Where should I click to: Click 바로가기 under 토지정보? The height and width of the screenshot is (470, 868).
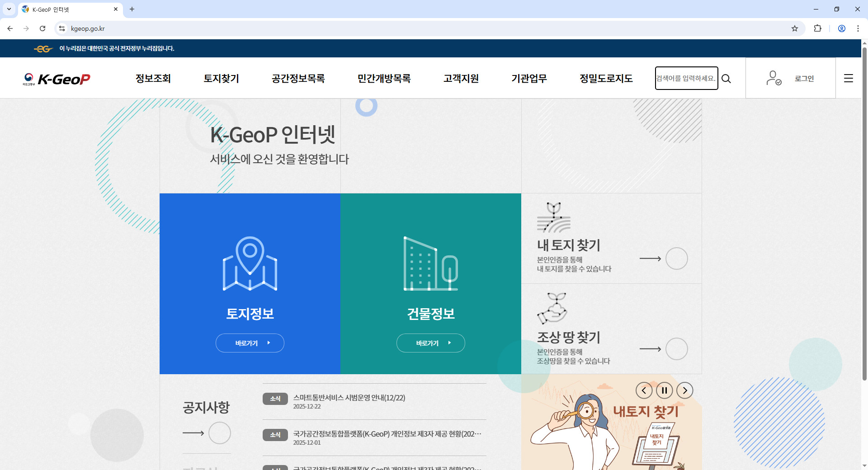click(x=250, y=343)
